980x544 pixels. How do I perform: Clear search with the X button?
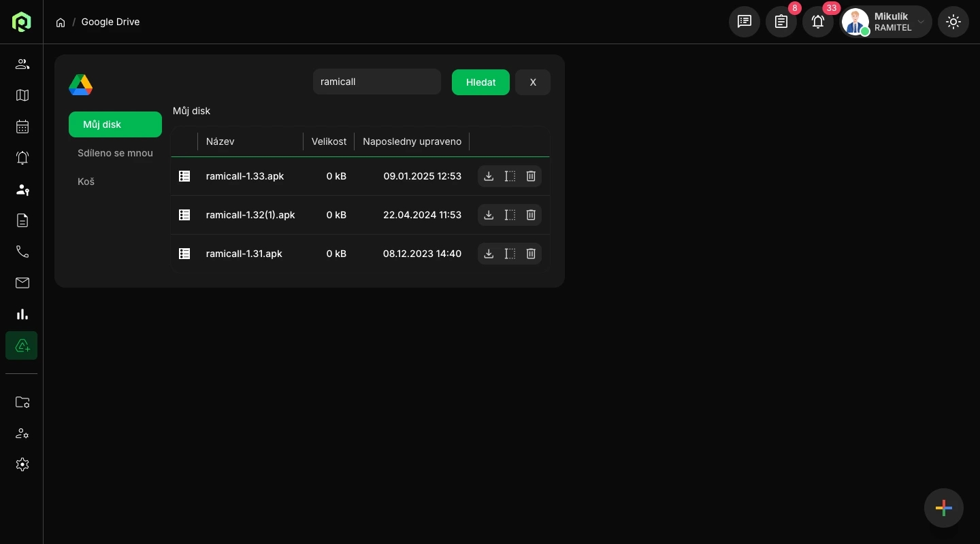click(x=533, y=82)
